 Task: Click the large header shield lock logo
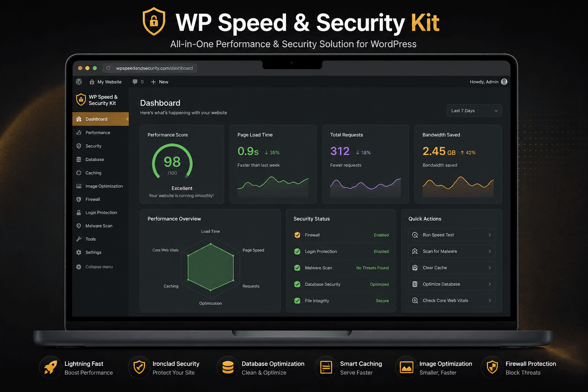(x=154, y=21)
